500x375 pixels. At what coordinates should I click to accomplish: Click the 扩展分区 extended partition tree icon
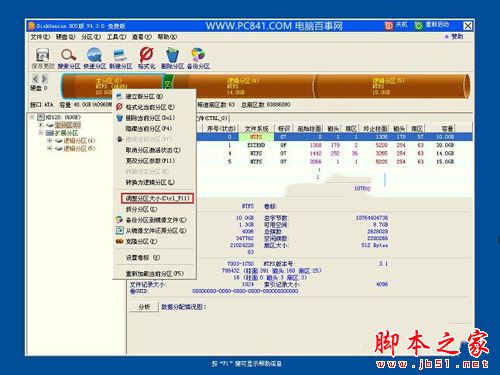(x=50, y=133)
